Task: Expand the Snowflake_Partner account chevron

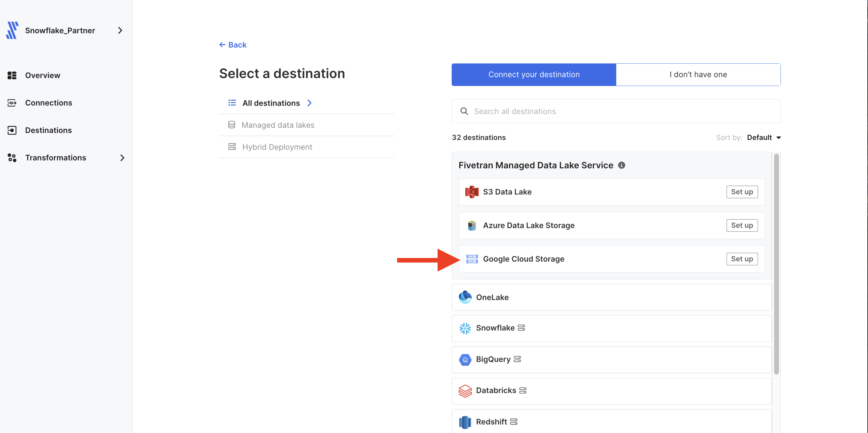Action: 120,30
